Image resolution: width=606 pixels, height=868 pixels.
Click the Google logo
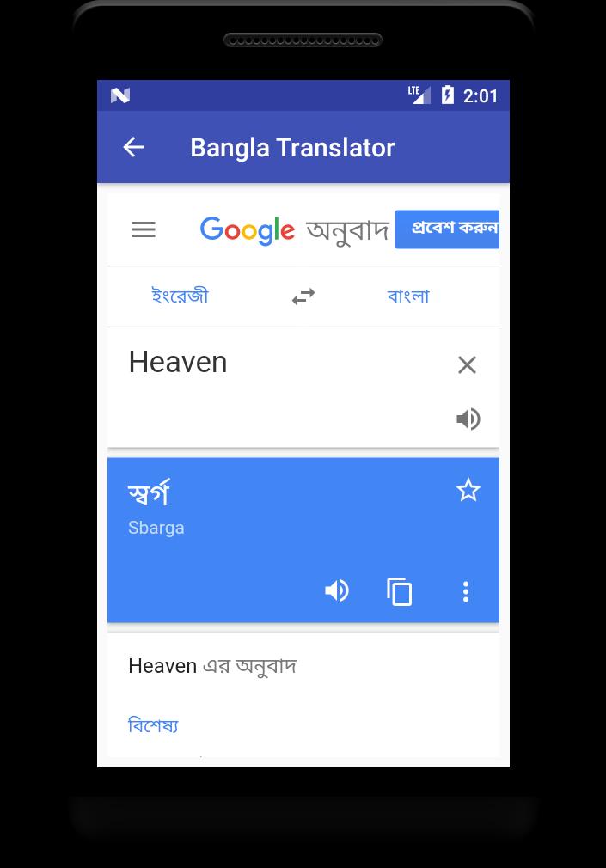click(247, 230)
